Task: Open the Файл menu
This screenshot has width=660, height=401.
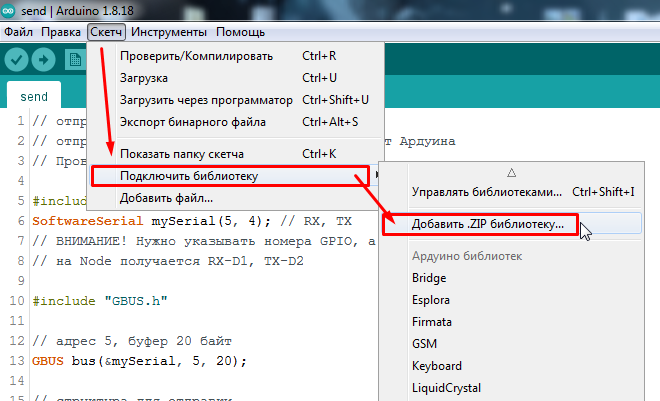Action: click(18, 32)
